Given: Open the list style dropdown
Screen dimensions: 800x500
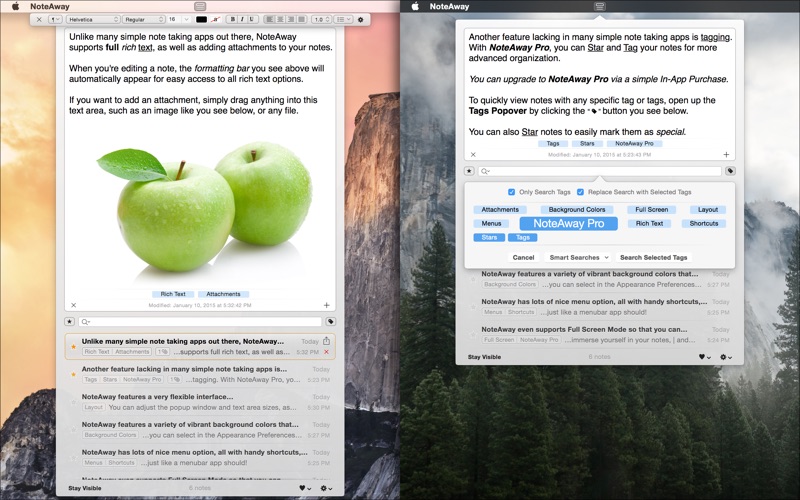Looking at the screenshot, I should point(343,19).
